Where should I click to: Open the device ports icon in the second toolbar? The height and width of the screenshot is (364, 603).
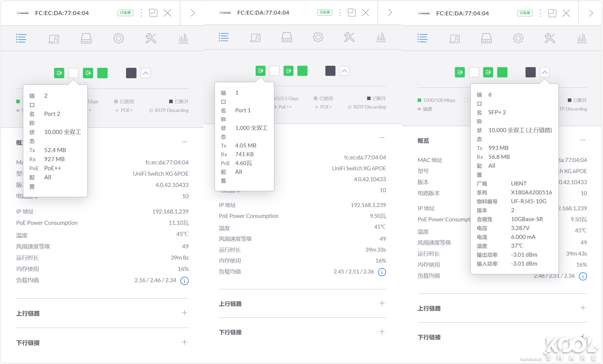(x=287, y=37)
